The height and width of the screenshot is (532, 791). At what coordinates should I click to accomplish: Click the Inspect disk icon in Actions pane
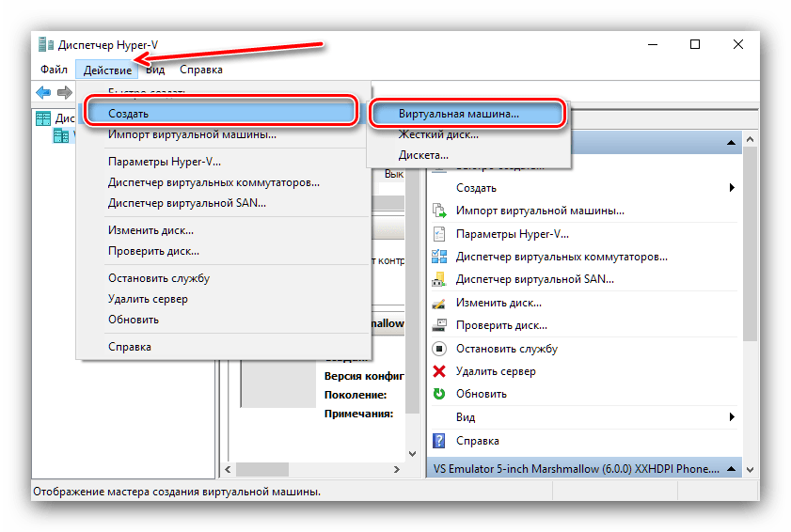point(439,326)
